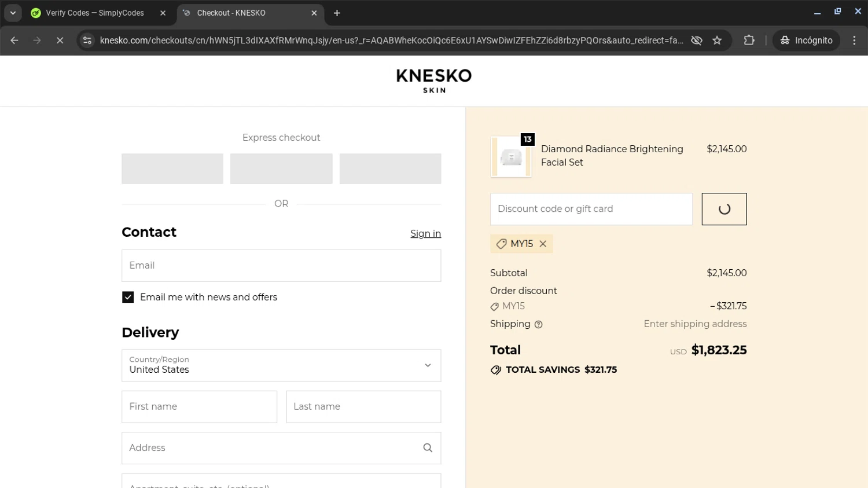The image size is (868, 488).
Task: Open third-party cookies blocked eye icon
Action: tap(697, 41)
